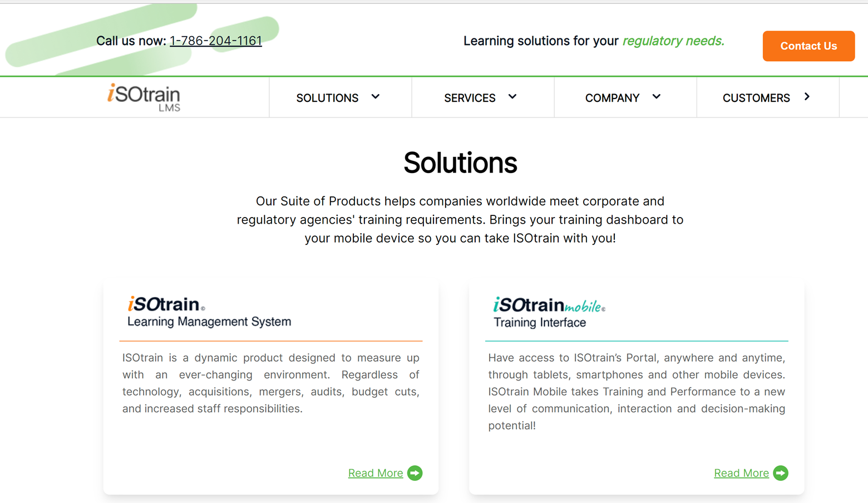This screenshot has width=868, height=503.
Task: Select CUSTOMERS in the navigation bar
Action: [757, 98]
